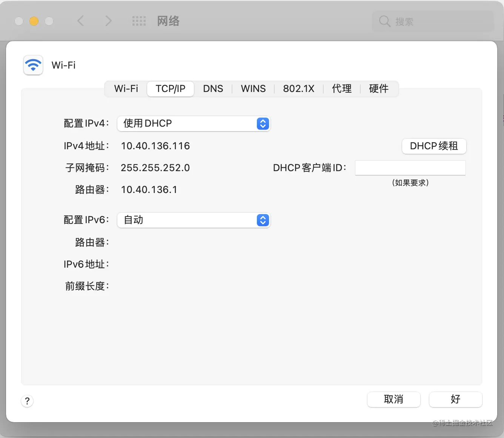Select the TCP/IP tab
The width and height of the screenshot is (504, 438).
pos(171,89)
